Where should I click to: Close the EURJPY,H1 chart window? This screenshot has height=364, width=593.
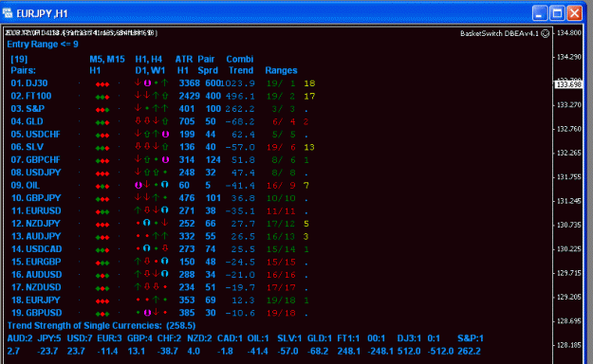tap(574, 13)
